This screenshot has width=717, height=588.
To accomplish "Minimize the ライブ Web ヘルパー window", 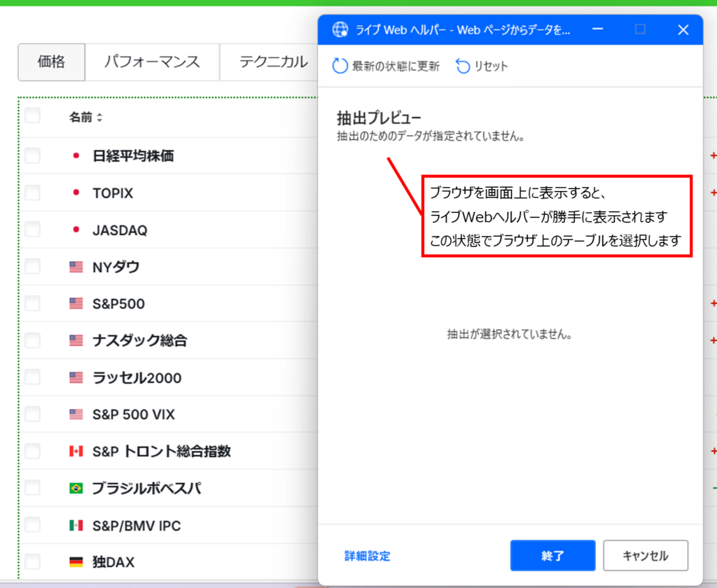I will click(598, 29).
